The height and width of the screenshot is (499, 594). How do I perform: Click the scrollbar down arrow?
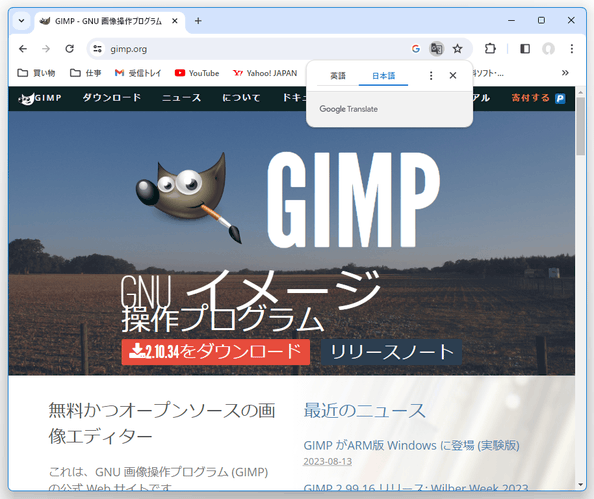click(580, 485)
